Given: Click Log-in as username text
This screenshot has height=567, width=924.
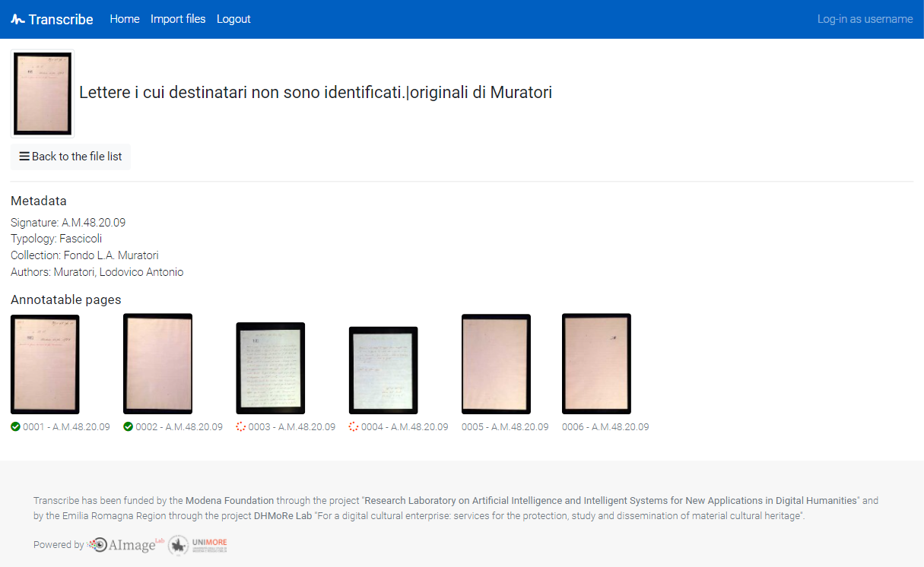Looking at the screenshot, I should point(865,19).
